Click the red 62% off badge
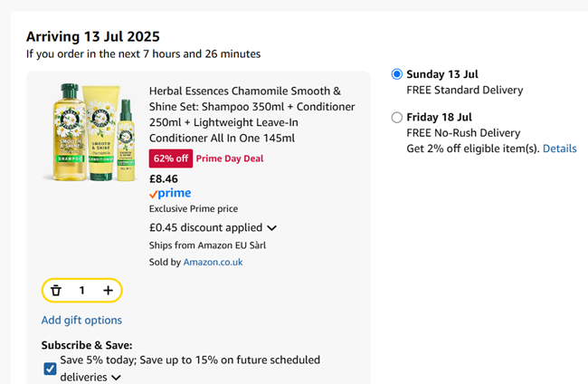 (x=170, y=158)
